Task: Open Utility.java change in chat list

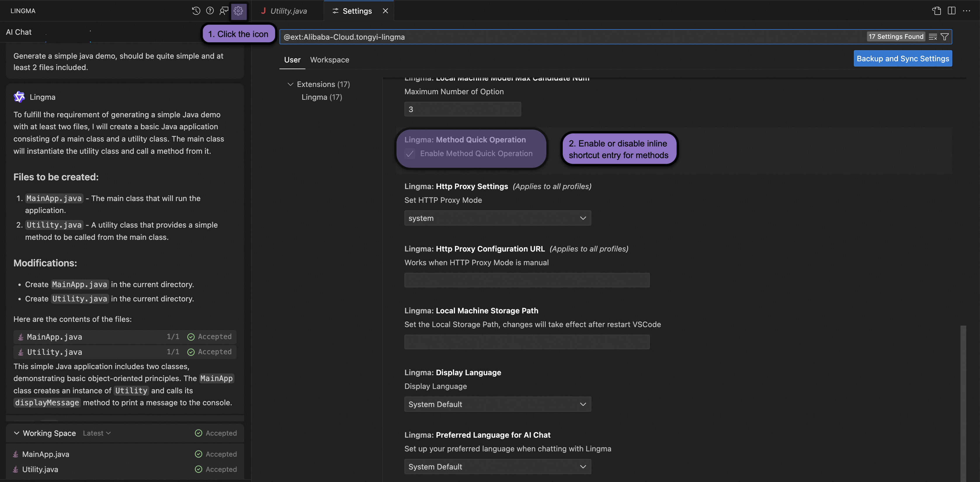Action: point(125,352)
